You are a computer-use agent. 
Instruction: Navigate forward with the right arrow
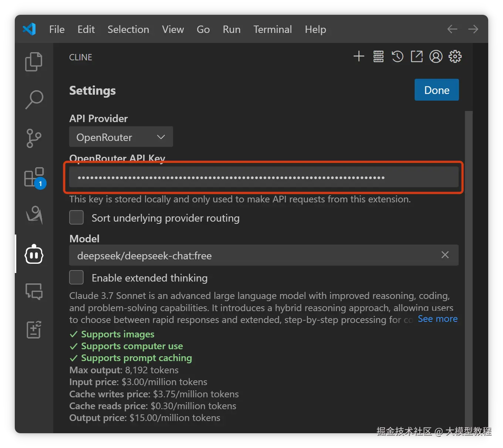pyautogui.click(x=473, y=29)
